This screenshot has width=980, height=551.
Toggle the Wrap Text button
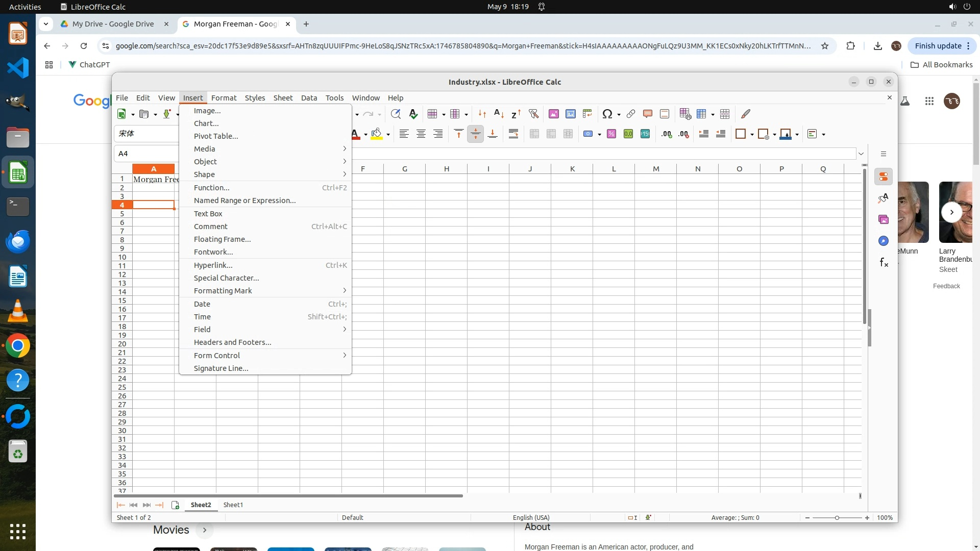point(513,134)
